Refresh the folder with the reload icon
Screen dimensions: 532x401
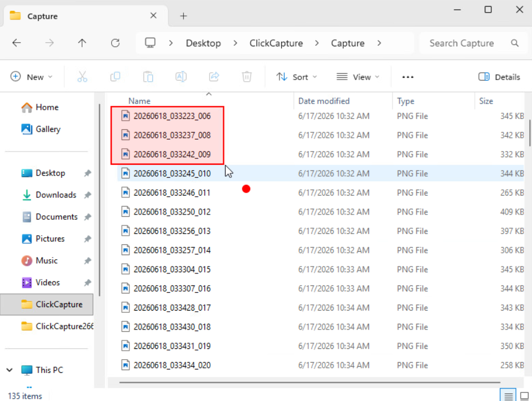point(115,43)
